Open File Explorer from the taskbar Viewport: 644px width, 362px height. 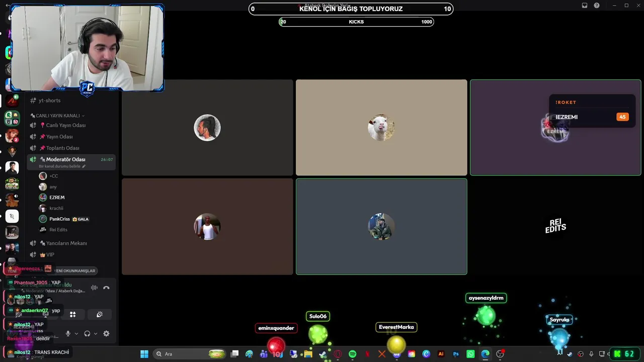pos(308,354)
